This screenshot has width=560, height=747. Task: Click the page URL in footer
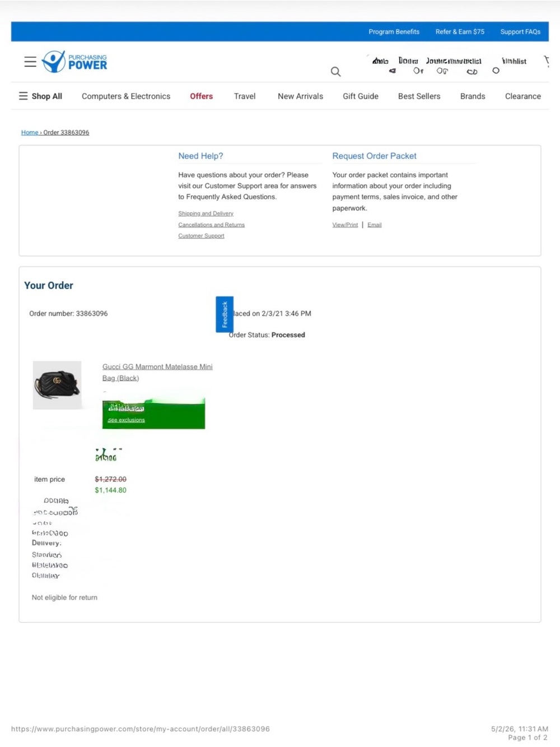(x=141, y=729)
